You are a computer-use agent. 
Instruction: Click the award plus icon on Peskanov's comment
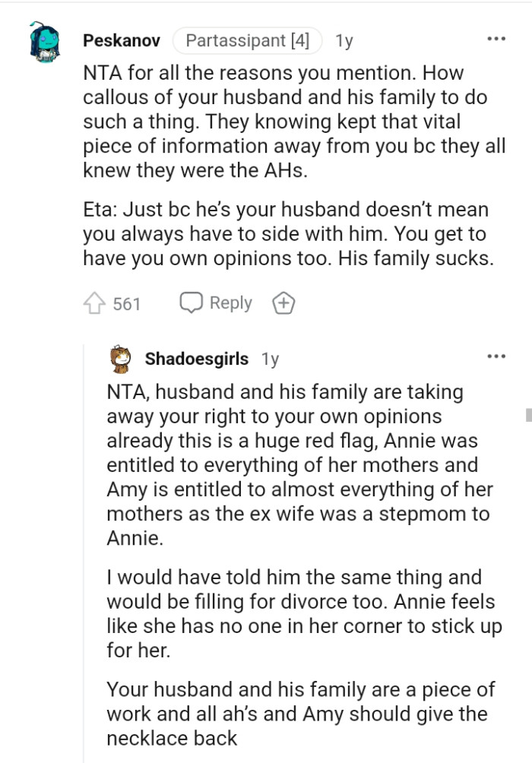(x=283, y=302)
